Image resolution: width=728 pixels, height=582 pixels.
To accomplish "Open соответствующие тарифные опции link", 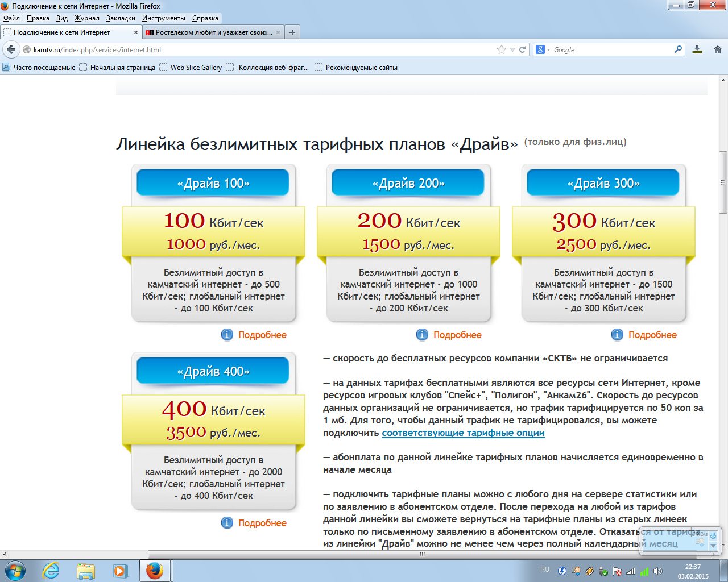I will click(463, 433).
